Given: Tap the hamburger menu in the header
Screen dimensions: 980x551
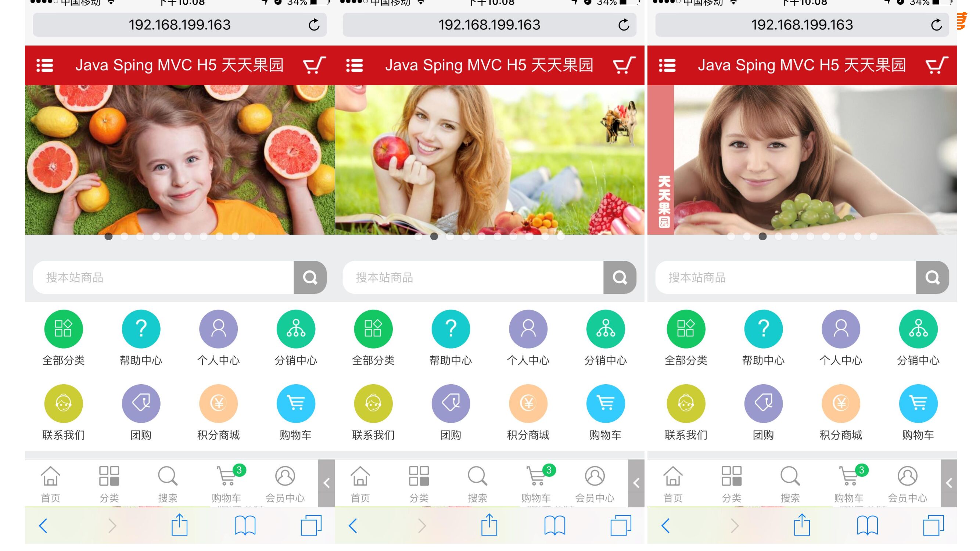Looking at the screenshot, I should (x=44, y=65).
